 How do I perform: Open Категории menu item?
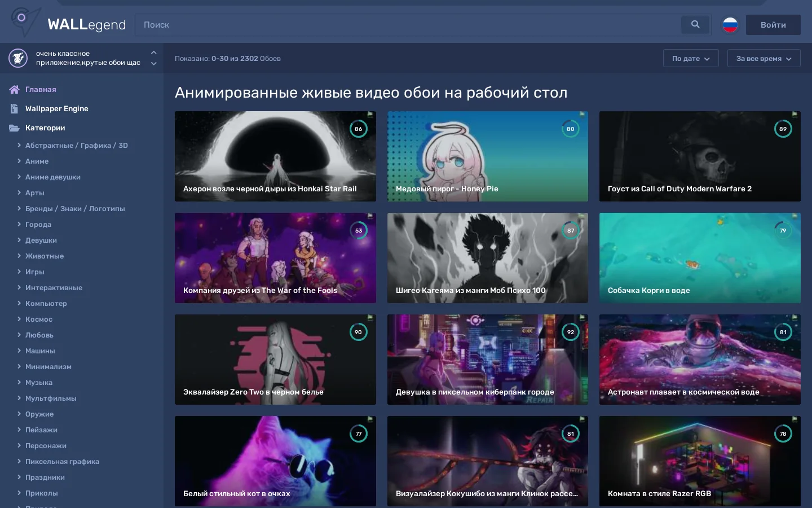tap(45, 128)
